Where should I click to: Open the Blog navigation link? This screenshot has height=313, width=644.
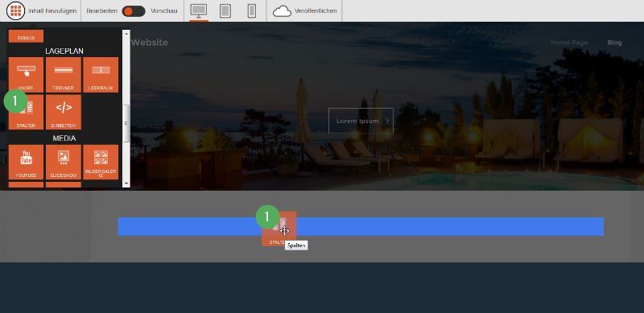(614, 43)
